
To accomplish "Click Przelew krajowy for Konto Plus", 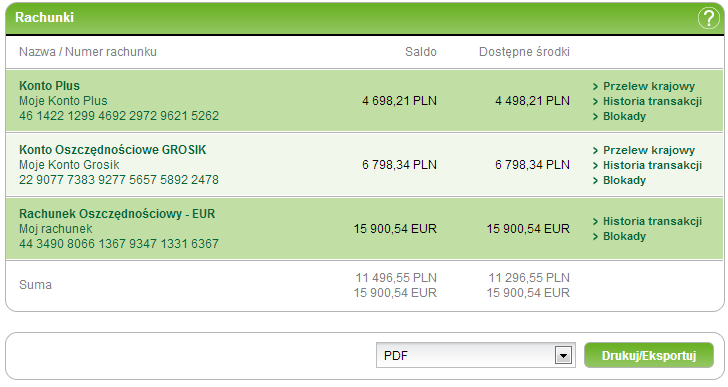I will (649, 86).
